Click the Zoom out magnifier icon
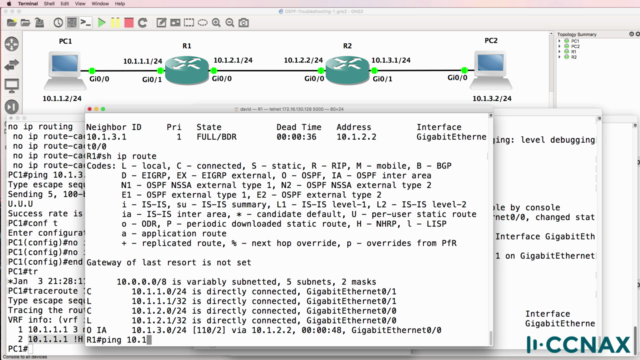The height and width of the screenshot is (360, 640). 230,23
